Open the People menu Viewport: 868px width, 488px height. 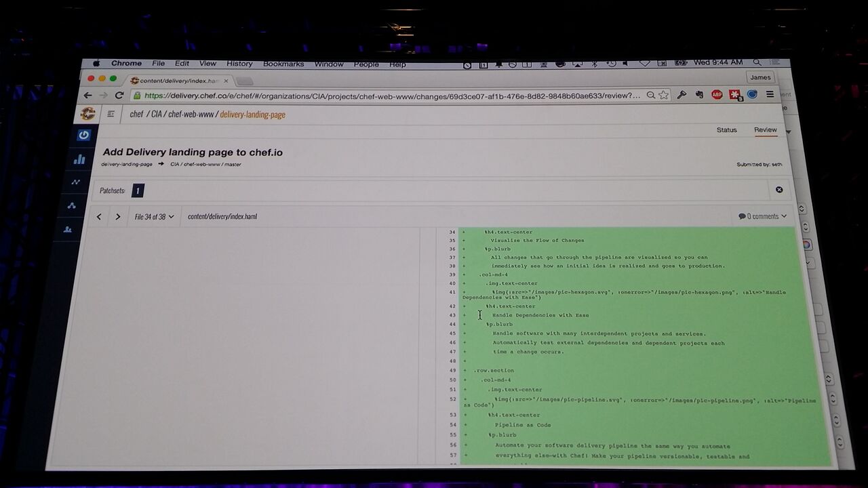(366, 64)
